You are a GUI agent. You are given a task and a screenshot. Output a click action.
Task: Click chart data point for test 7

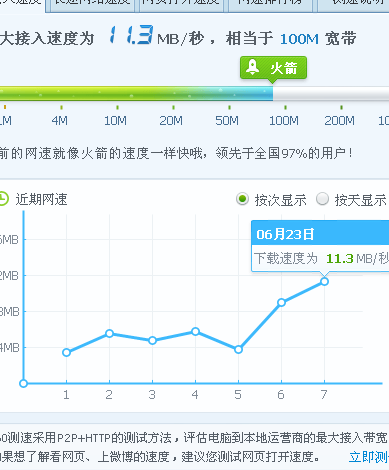(324, 282)
